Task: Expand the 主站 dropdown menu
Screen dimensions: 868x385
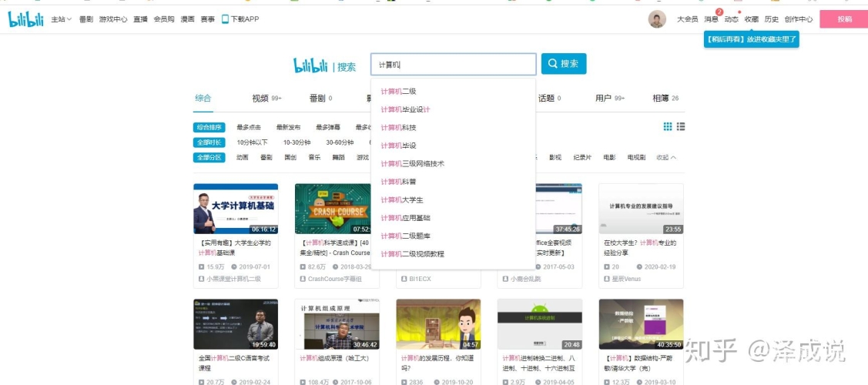Action: tap(62, 19)
